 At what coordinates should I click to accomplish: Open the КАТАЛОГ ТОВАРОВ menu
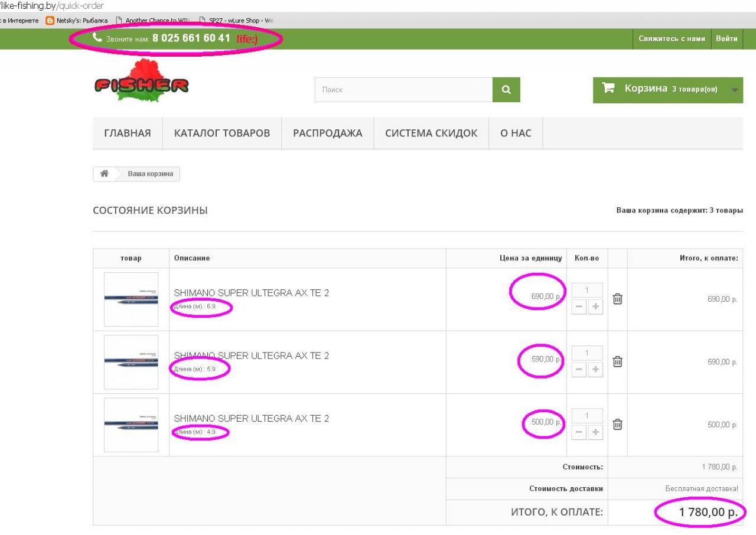click(x=221, y=133)
